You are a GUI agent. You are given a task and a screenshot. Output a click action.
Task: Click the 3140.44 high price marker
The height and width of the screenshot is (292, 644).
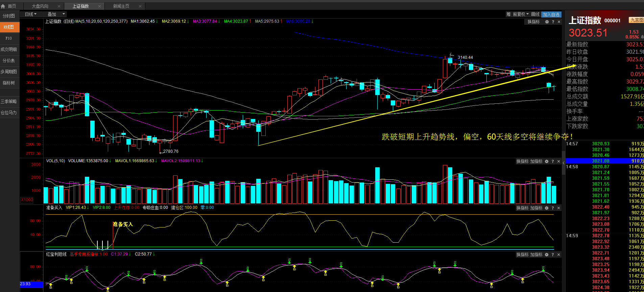(465, 57)
